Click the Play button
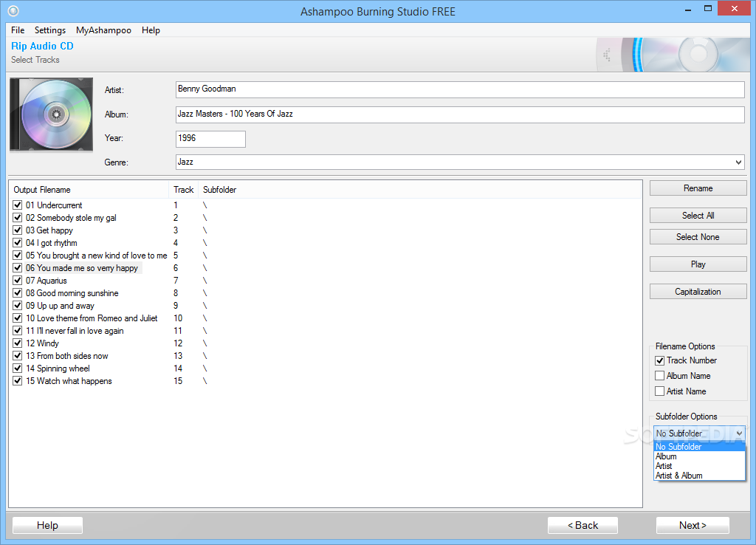Image resolution: width=756 pixels, height=545 pixels. coord(698,264)
